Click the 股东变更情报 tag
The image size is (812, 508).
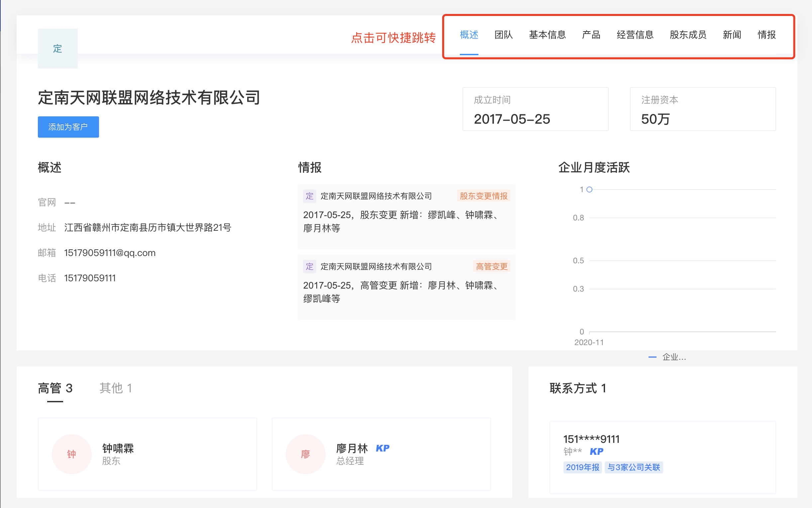tap(483, 196)
